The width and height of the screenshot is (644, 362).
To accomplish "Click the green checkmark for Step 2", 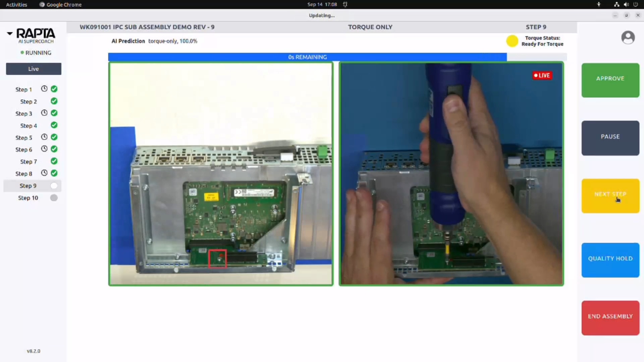I will click(54, 101).
